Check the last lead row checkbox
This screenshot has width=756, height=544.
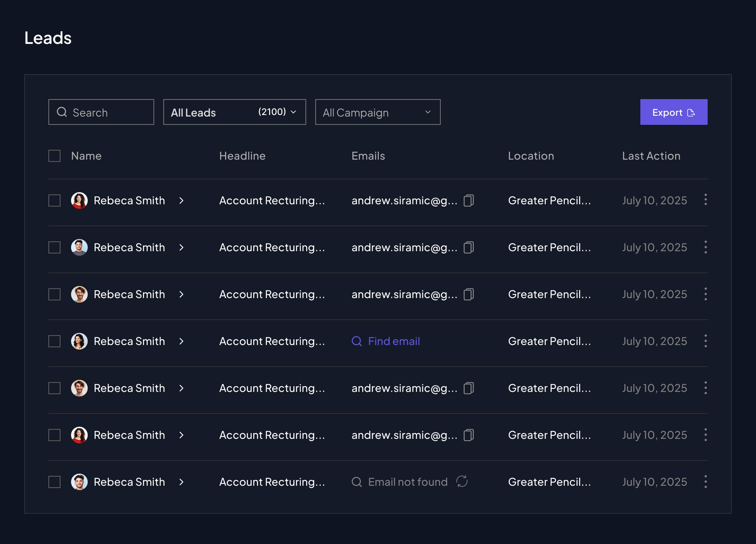tap(54, 482)
